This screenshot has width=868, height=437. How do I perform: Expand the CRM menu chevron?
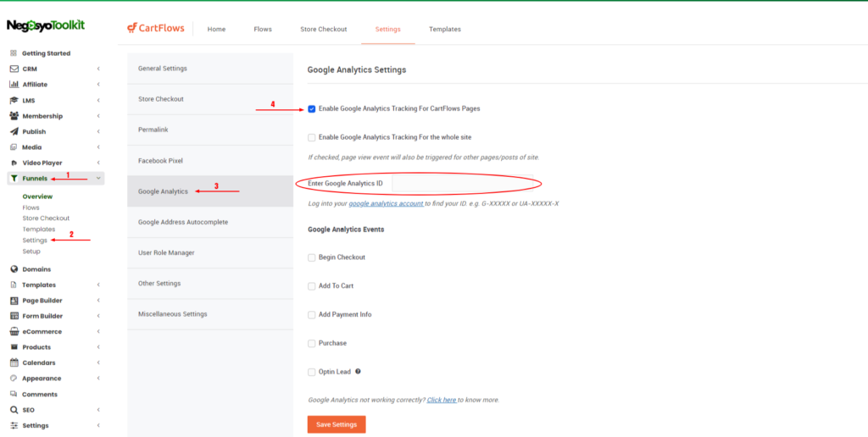(x=98, y=69)
